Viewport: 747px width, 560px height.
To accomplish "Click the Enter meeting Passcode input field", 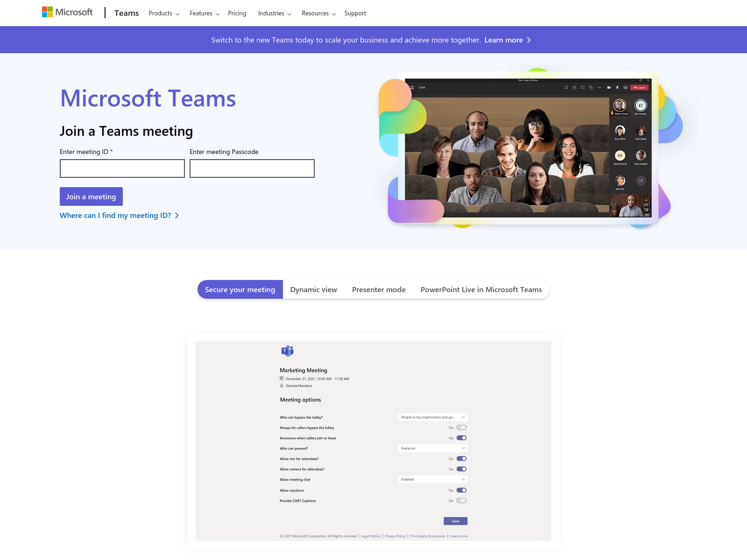I will click(252, 168).
